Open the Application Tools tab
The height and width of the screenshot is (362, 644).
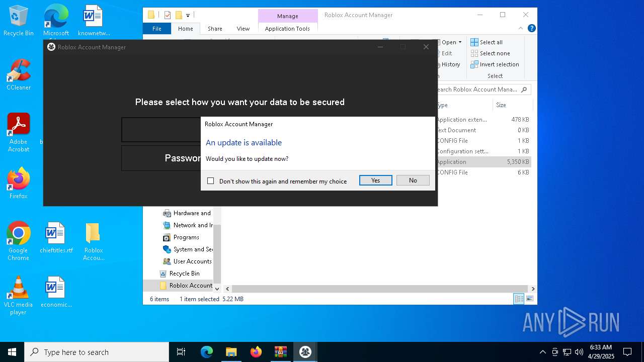click(x=287, y=29)
